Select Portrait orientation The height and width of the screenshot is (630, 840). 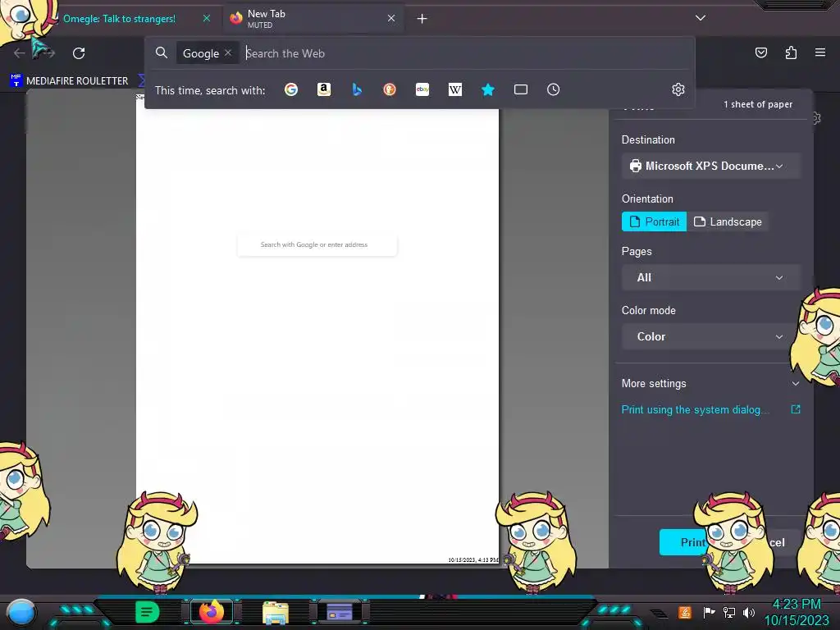click(x=654, y=221)
